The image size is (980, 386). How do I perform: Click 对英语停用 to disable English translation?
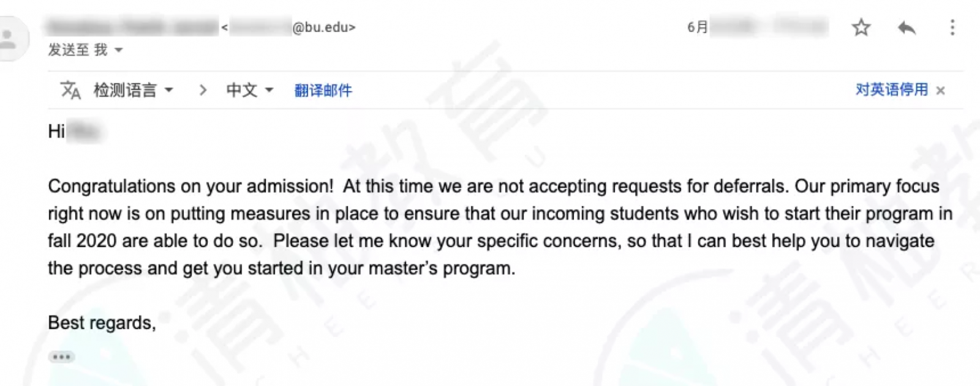[x=892, y=90]
